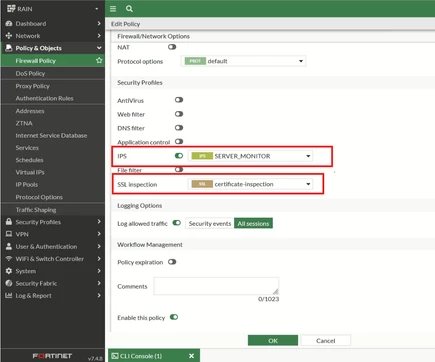
Task: Open the Schedules menu item
Action: coord(53,160)
